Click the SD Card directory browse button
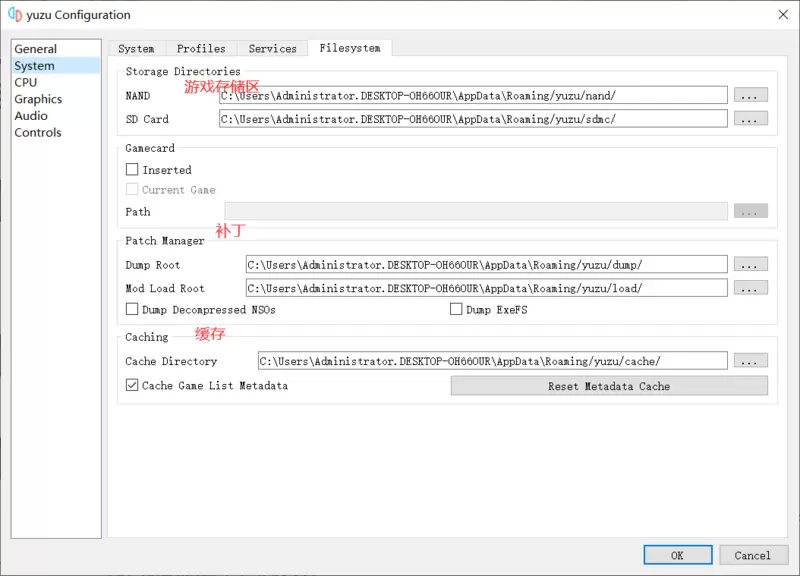The image size is (800, 576). click(751, 119)
